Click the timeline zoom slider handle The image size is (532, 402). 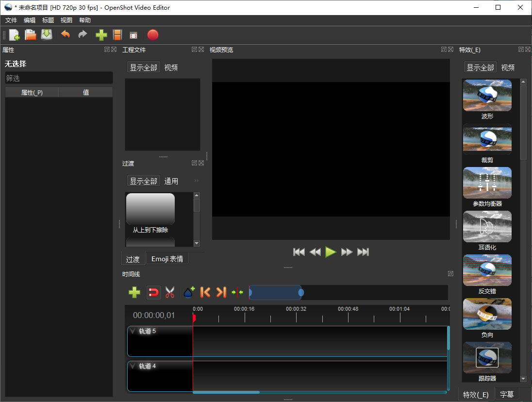[x=301, y=292]
